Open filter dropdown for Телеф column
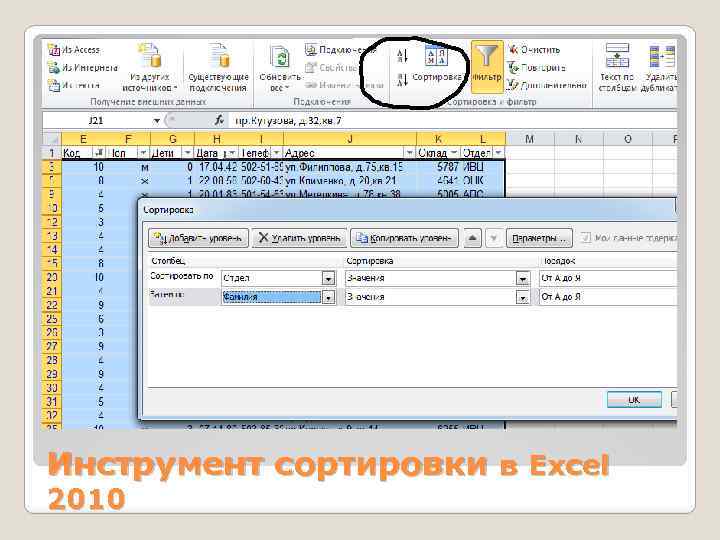Image resolution: width=720 pixels, height=540 pixels. (x=276, y=152)
